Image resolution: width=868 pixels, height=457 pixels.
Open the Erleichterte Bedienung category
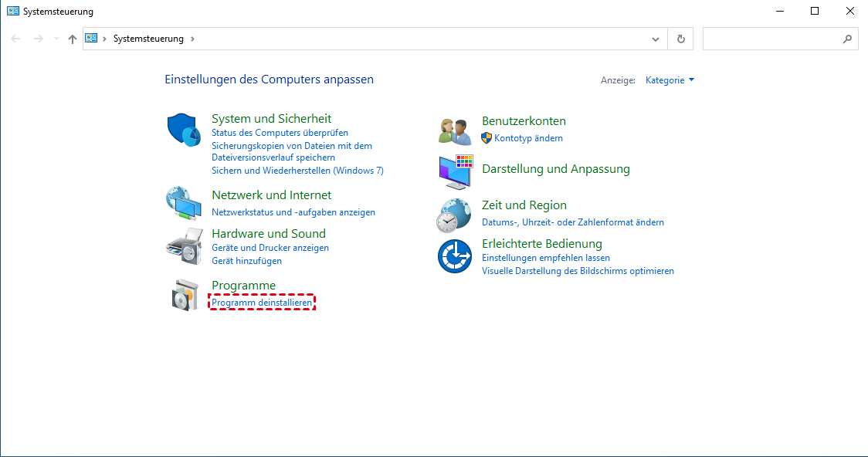click(542, 243)
